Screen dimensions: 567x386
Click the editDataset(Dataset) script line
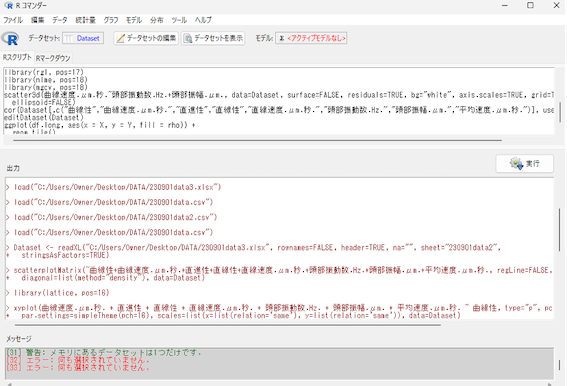pos(44,118)
